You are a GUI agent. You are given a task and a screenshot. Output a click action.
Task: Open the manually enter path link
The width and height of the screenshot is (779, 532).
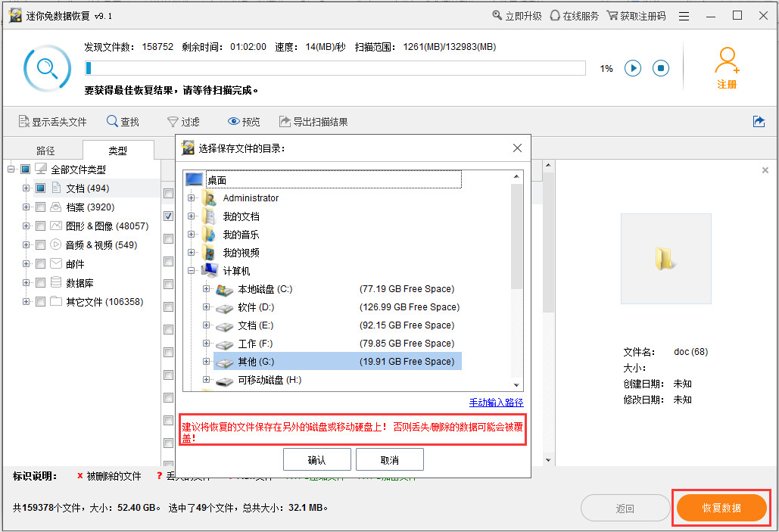point(497,403)
